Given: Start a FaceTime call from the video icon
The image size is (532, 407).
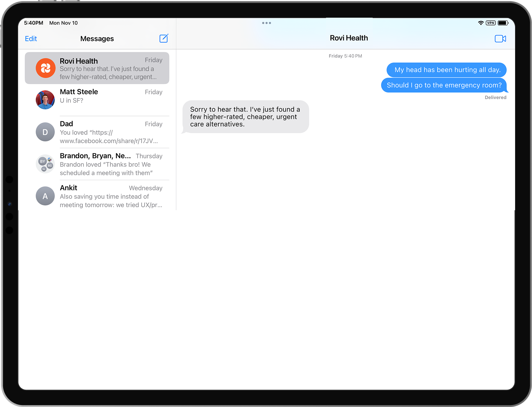Looking at the screenshot, I should pos(500,39).
